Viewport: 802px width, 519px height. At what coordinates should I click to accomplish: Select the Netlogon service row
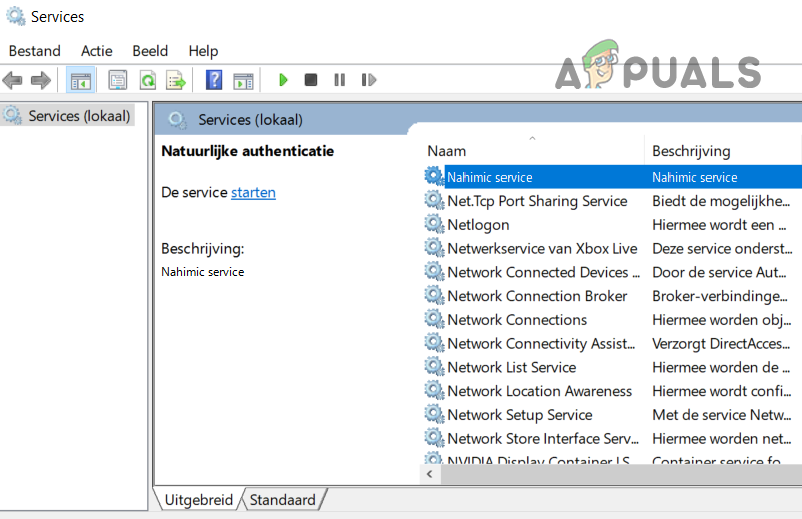612,224
